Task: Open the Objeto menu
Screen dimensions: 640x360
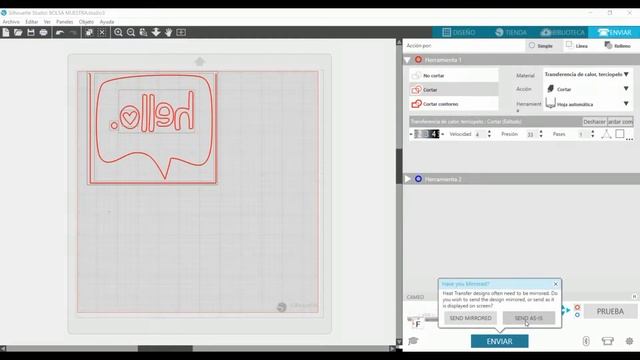Action: 86,22
